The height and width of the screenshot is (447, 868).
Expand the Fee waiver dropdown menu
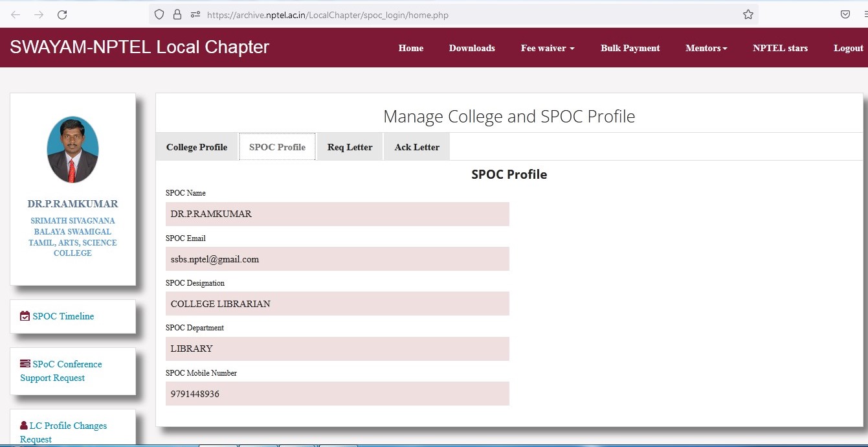tap(548, 48)
